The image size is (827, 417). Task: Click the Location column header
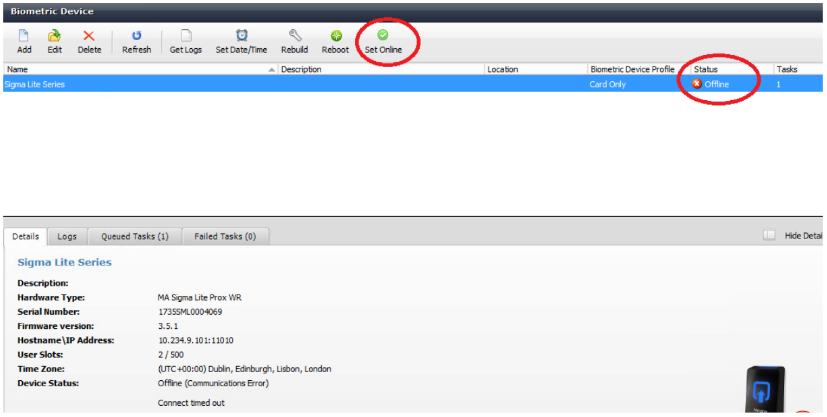pos(534,69)
